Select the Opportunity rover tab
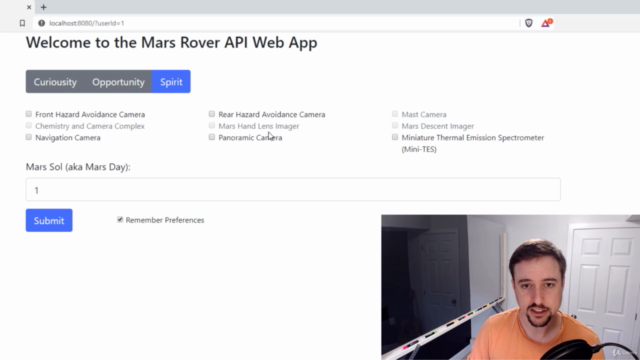This screenshot has height=360, width=640. pos(118,82)
